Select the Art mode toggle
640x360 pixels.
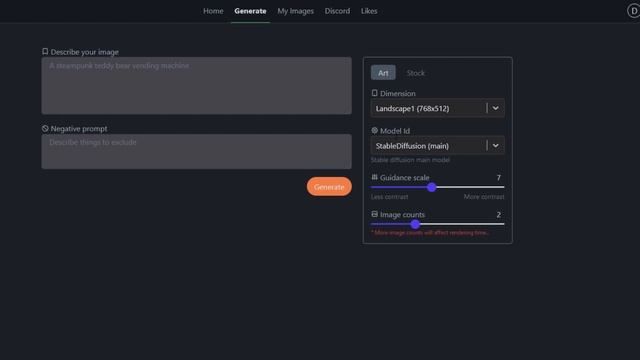[x=383, y=73]
